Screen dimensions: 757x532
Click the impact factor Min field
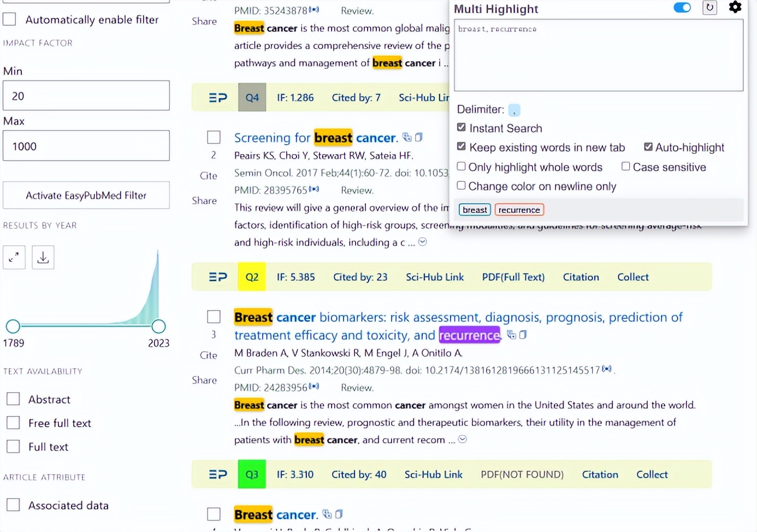(86, 96)
